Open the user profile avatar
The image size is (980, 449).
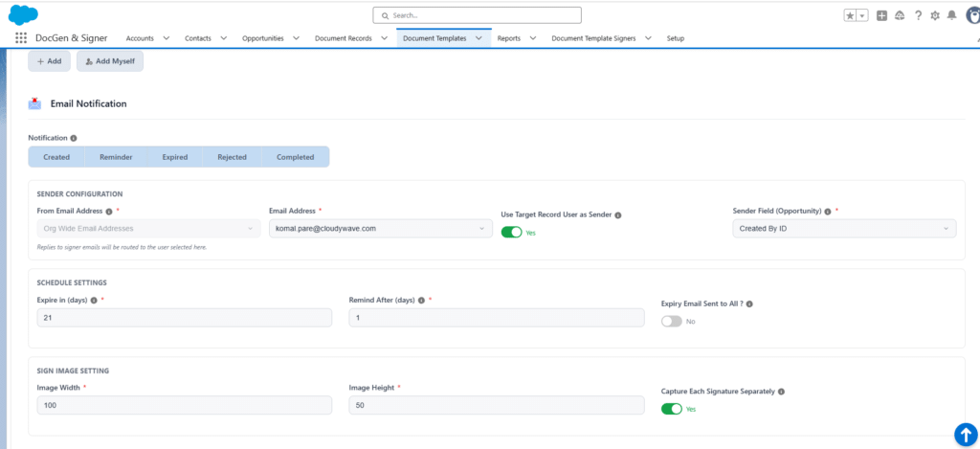pos(973,15)
